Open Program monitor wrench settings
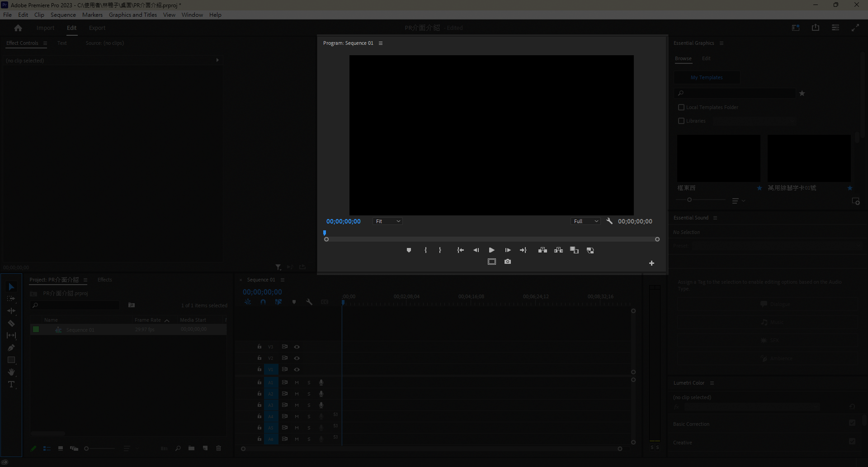Screen dimensions: 868x467 (x=609, y=221)
